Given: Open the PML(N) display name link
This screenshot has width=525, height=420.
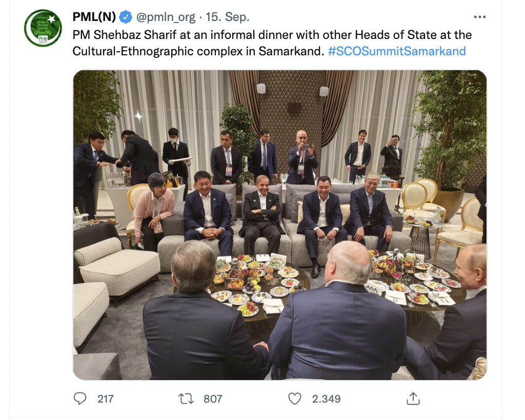Looking at the screenshot, I should point(94,17).
